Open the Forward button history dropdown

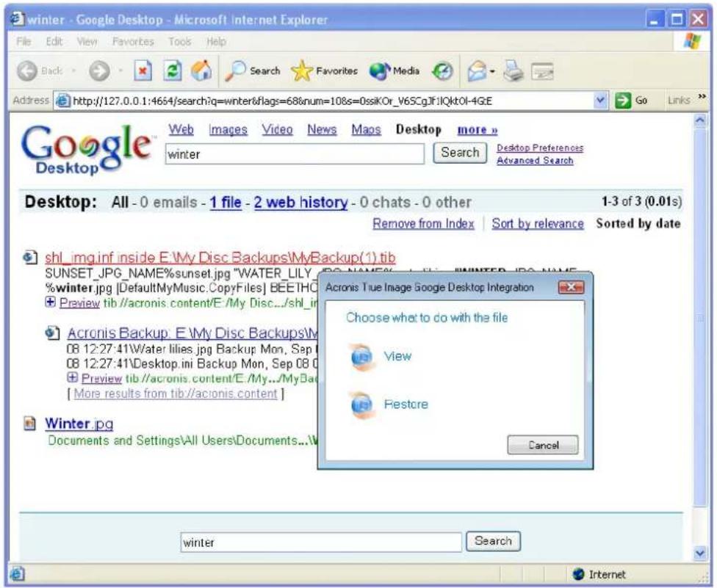(120, 70)
